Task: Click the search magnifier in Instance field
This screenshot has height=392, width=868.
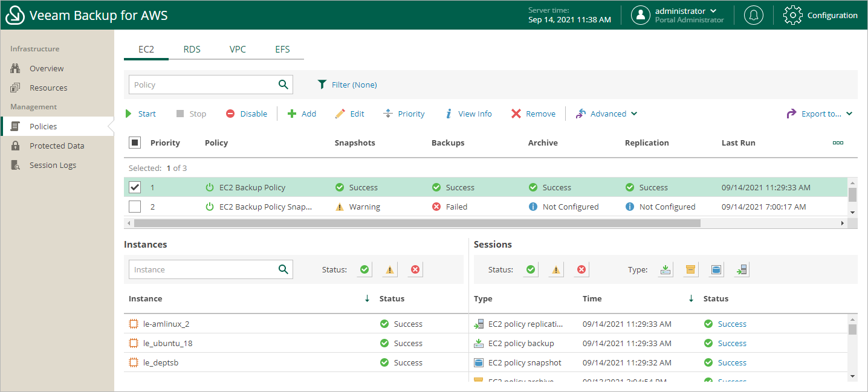Action: pyautogui.click(x=283, y=269)
